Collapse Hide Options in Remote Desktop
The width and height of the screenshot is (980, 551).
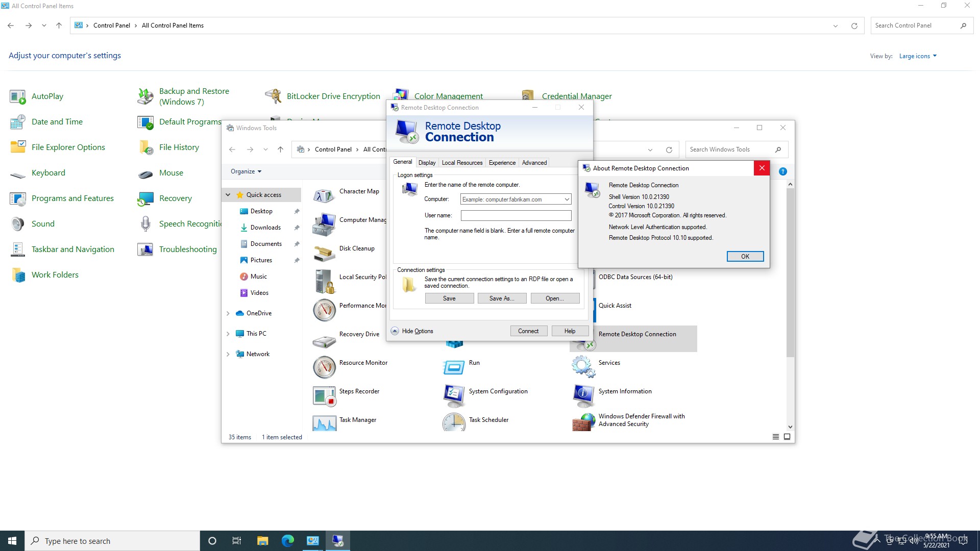pyautogui.click(x=412, y=331)
